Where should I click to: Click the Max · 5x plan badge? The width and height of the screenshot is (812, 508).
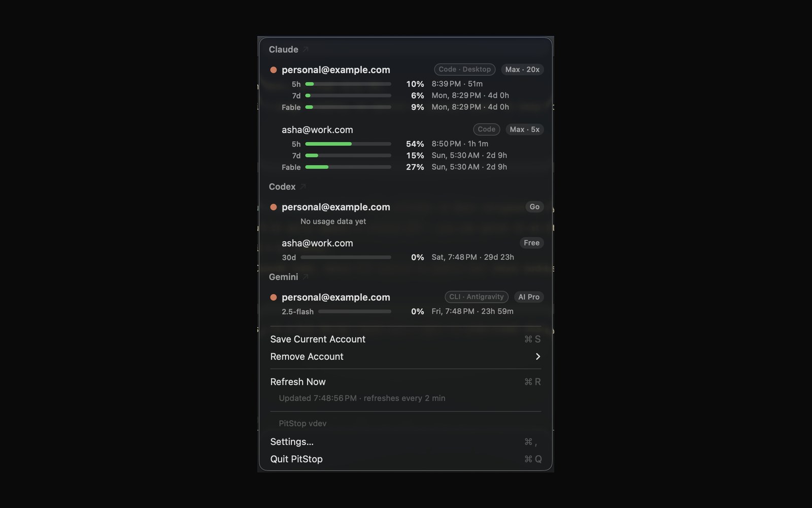[524, 129]
